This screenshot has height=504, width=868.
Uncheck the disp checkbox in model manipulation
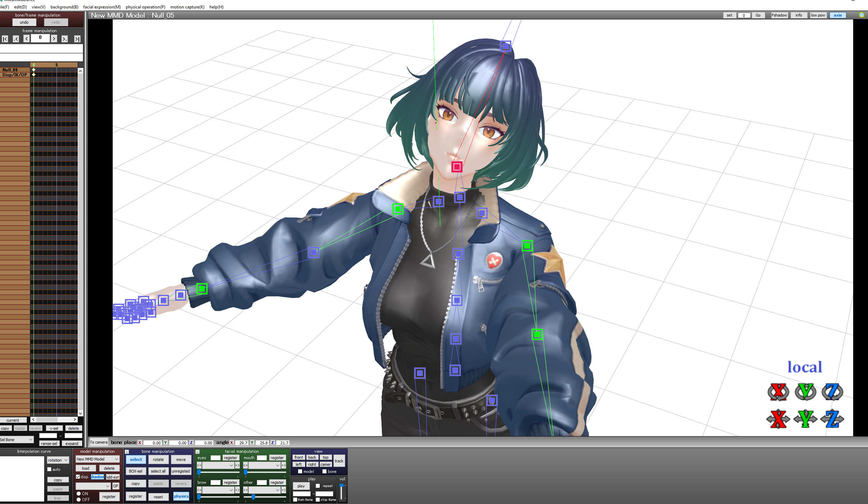point(78,477)
